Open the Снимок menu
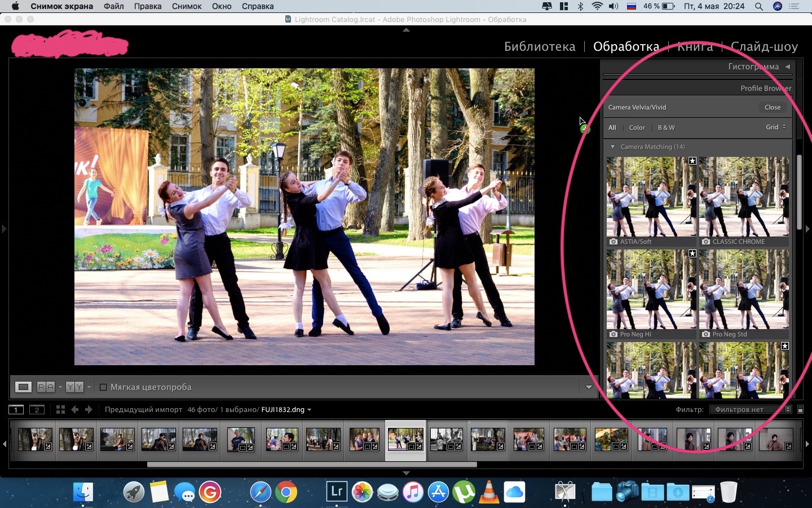The width and height of the screenshot is (812, 508). tap(187, 6)
